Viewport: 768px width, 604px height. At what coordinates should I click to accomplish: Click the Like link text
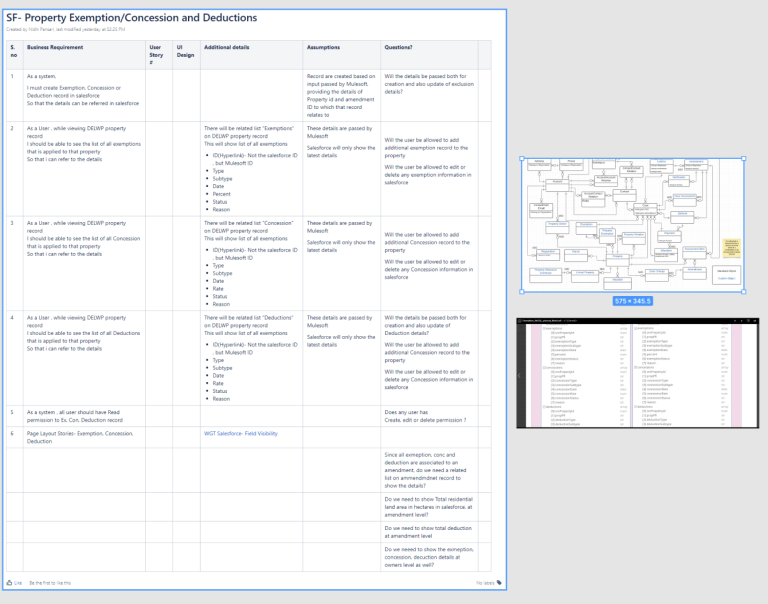click(x=18, y=583)
